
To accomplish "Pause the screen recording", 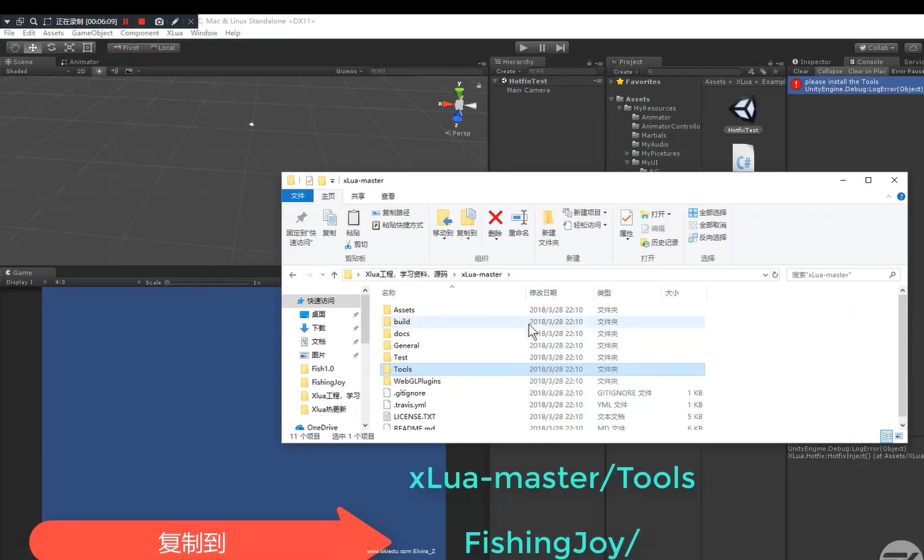I will (x=125, y=22).
